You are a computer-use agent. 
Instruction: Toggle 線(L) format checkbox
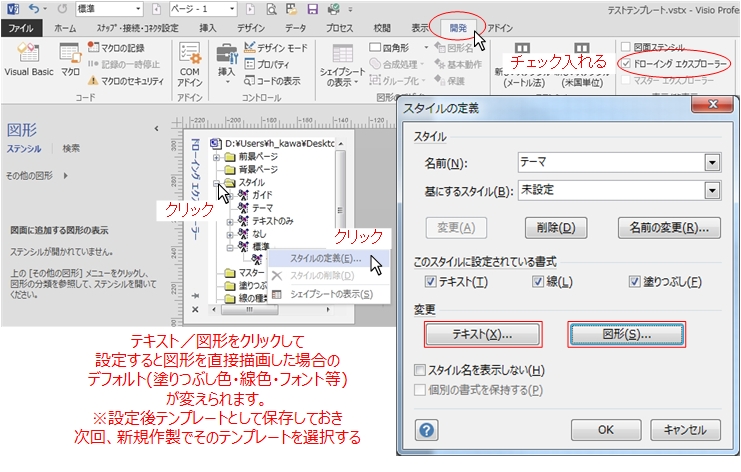[x=537, y=282]
